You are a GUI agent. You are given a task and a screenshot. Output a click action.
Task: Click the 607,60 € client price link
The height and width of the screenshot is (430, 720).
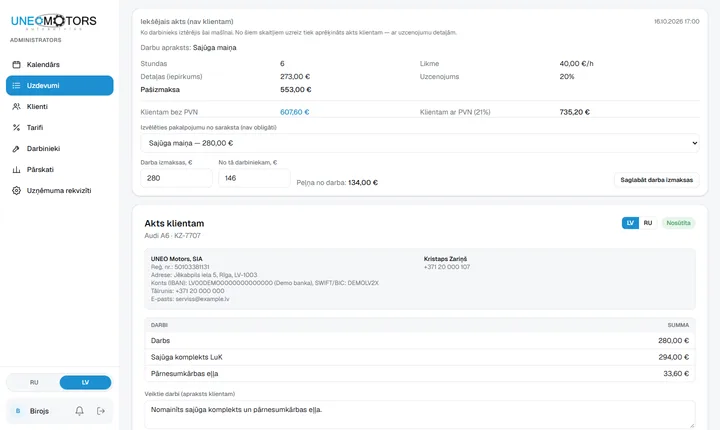click(x=294, y=112)
